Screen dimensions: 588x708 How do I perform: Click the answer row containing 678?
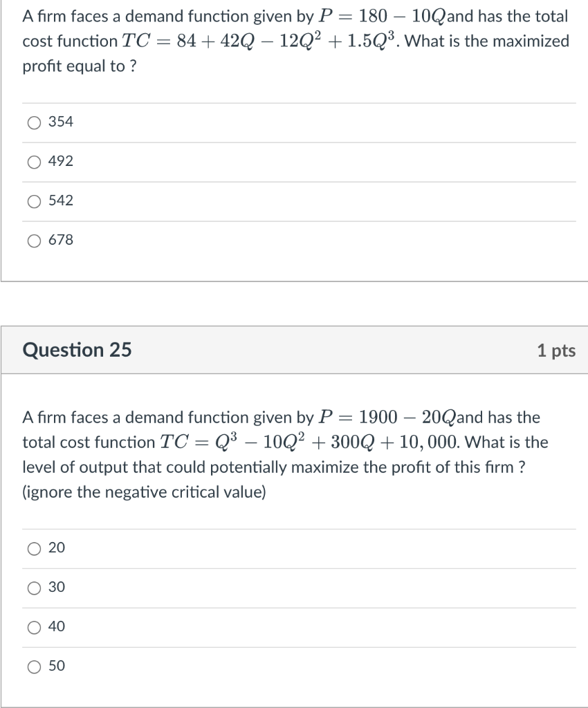57,241
